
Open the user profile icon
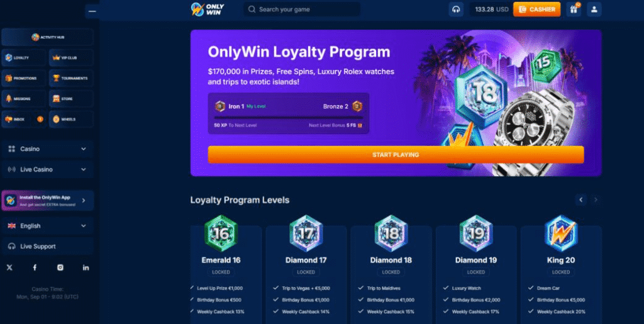pos(594,9)
